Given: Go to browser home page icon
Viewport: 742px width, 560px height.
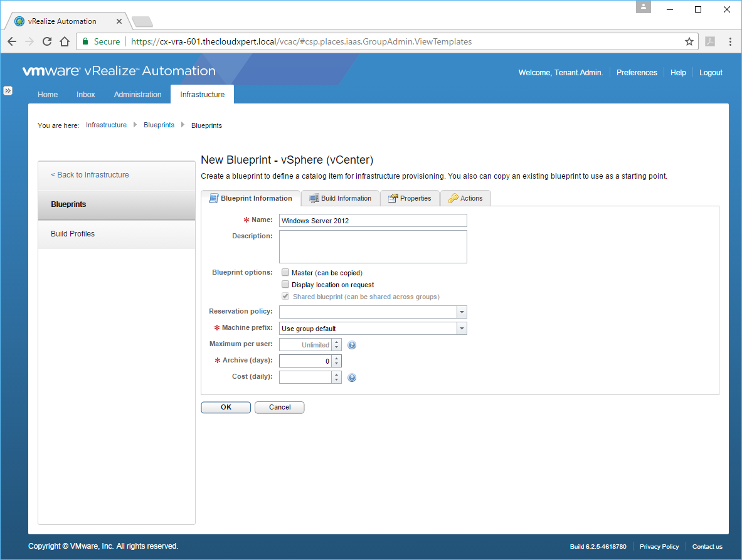Looking at the screenshot, I should [x=64, y=41].
